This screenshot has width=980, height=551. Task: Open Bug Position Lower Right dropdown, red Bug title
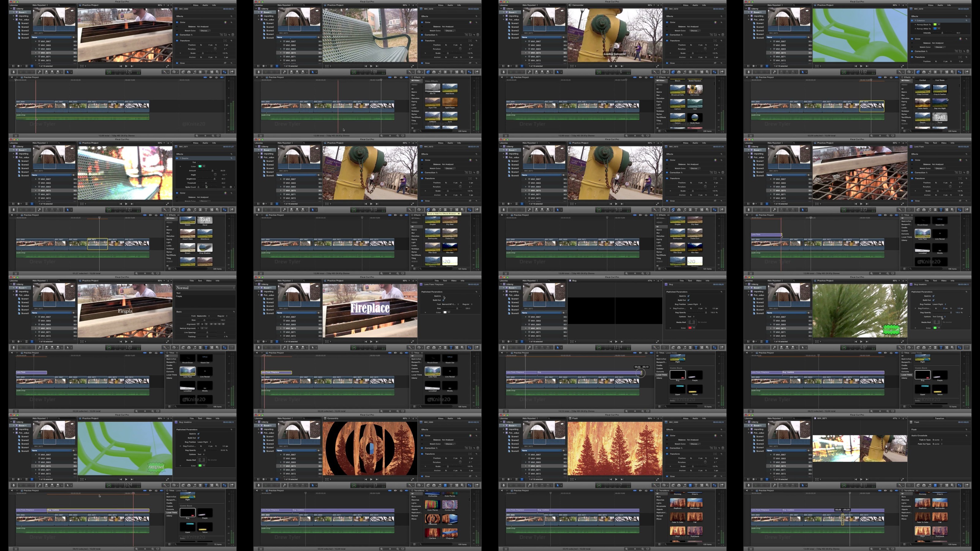point(694,304)
